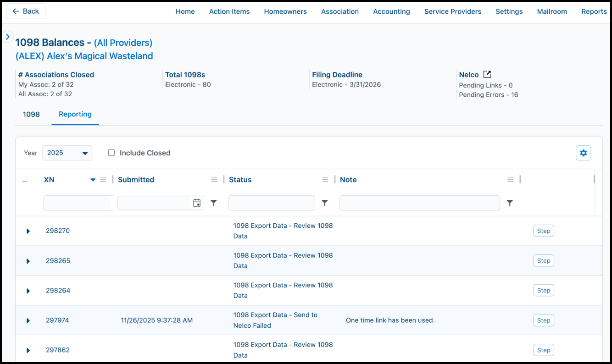Image resolution: width=612 pixels, height=364 pixels.
Task: Click the Note column header
Action: pyautogui.click(x=348, y=180)
